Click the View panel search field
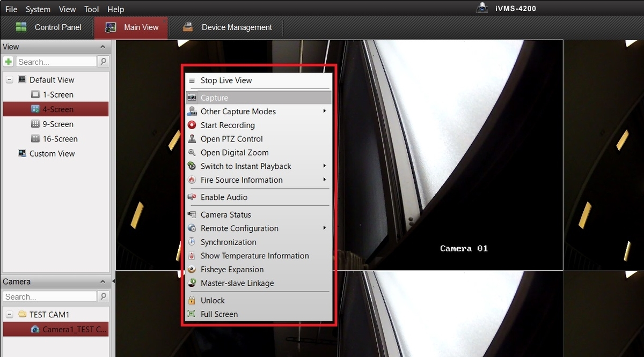Image resolution: width=644 pixels, height=357 pixels. 56,62
